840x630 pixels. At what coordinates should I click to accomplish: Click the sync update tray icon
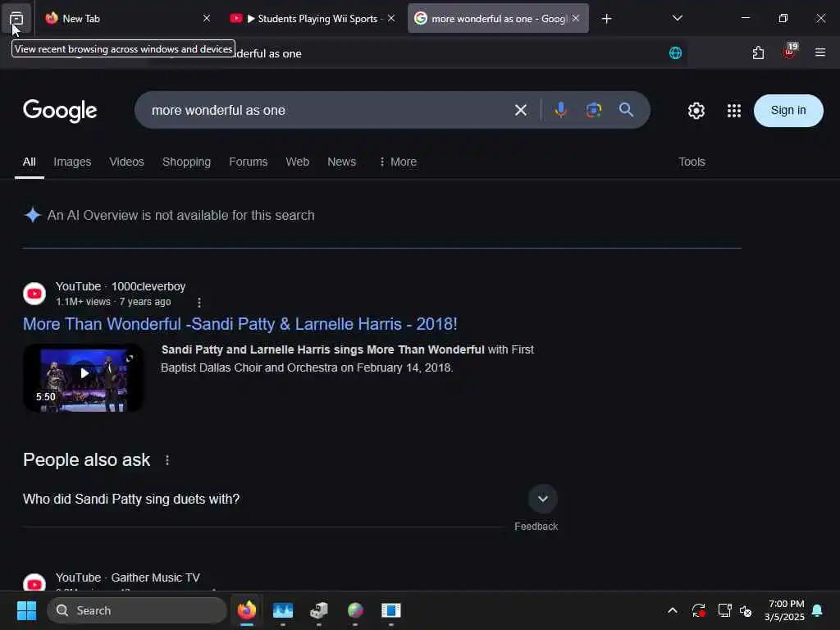699,610
